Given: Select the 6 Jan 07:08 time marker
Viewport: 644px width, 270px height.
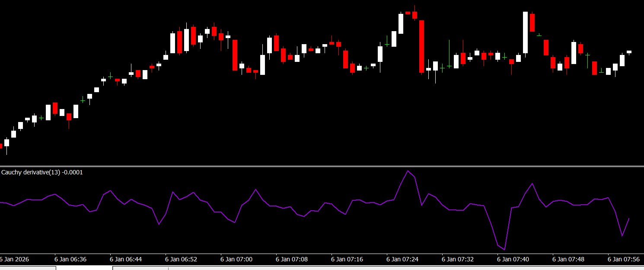Looking at the screenshot, I should 292,259.
